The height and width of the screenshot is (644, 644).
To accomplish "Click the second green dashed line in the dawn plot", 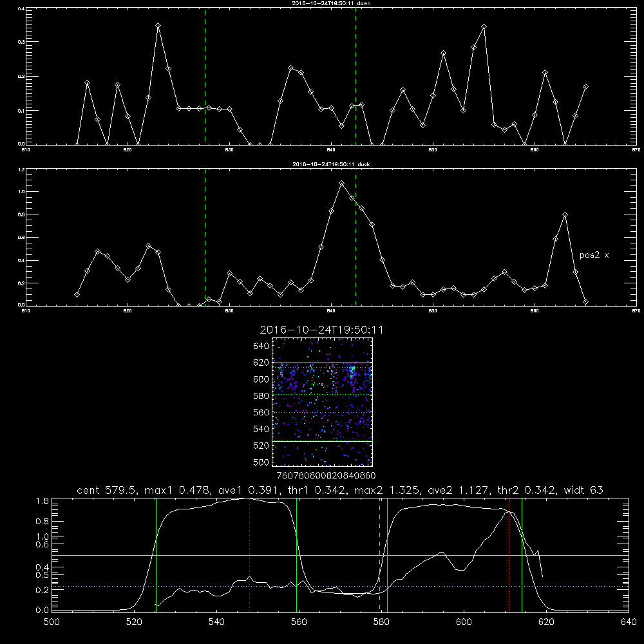I will click(355, 76).
